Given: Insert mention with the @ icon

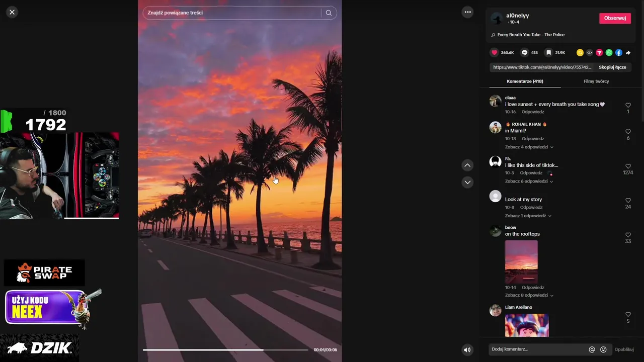Looking at the screenshot, I should [x=592, y=349].
